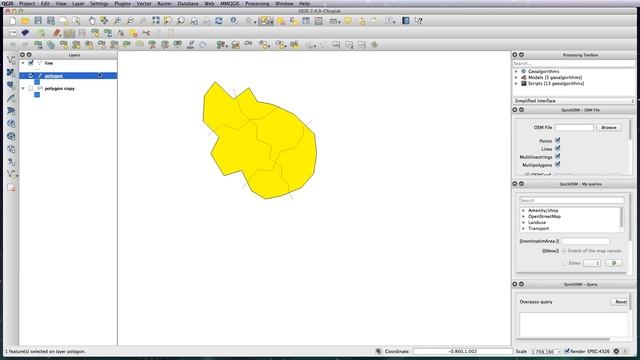
Task: Uncheck the Multilinestrings checkbox
Action: pyautogui.click(x=558, y=156)
